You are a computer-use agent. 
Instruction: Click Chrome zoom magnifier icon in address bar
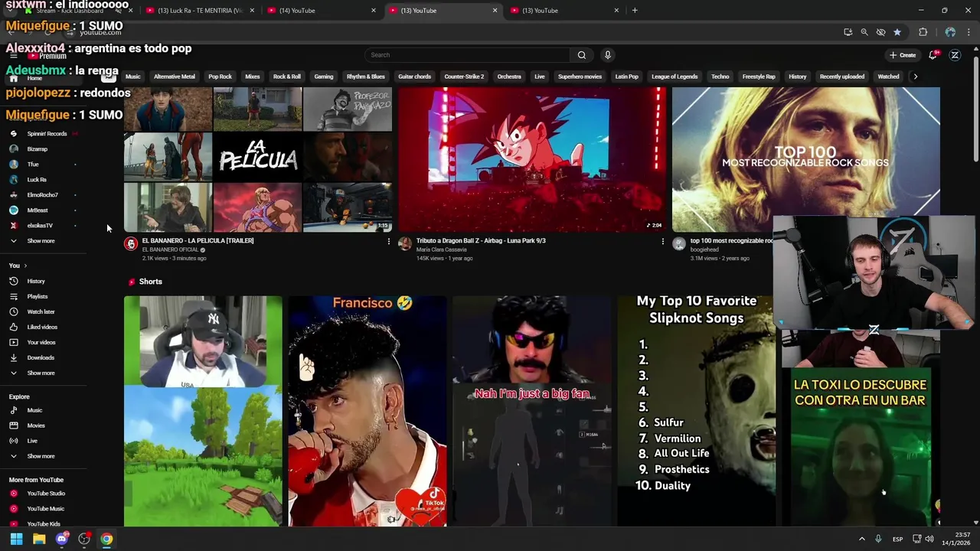864,32
